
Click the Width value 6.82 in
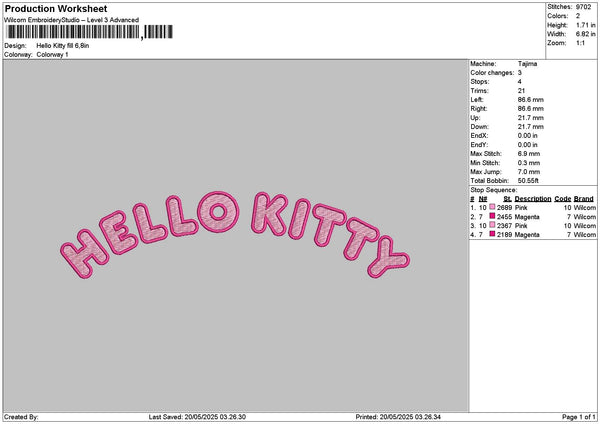[585, 34]
